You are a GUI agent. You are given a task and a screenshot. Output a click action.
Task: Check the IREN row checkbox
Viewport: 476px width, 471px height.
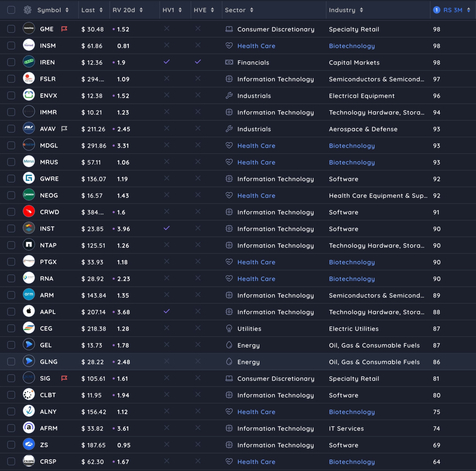(11, 62)
